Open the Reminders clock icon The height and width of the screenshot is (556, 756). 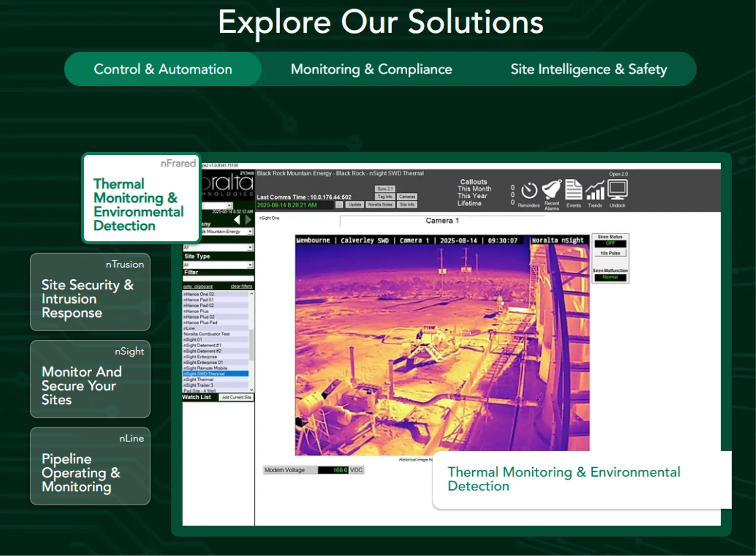point(529,192)
